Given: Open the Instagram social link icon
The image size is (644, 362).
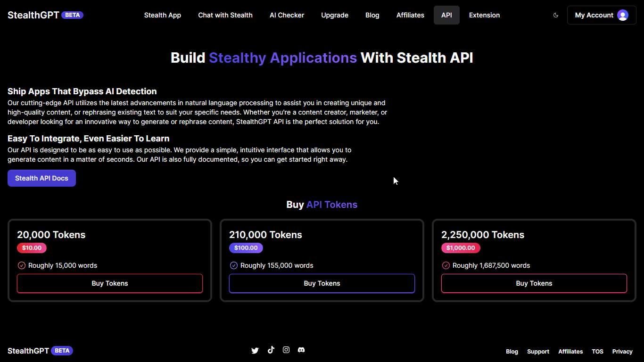Looking at the screenshot, I should click(286, 350).
